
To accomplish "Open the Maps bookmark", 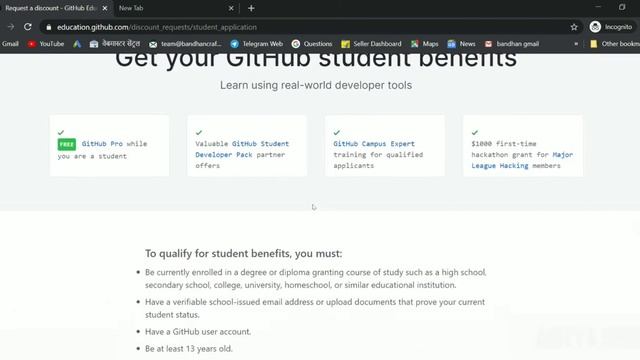I will (x=424, y=44).
